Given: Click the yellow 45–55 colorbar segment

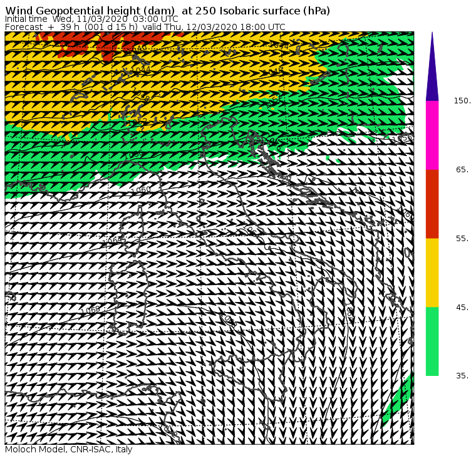Looking at the screenshot, I should [432, 273].
